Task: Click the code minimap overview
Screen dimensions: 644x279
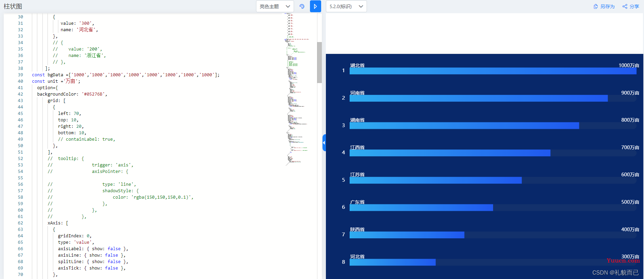Action: (298, 90)
